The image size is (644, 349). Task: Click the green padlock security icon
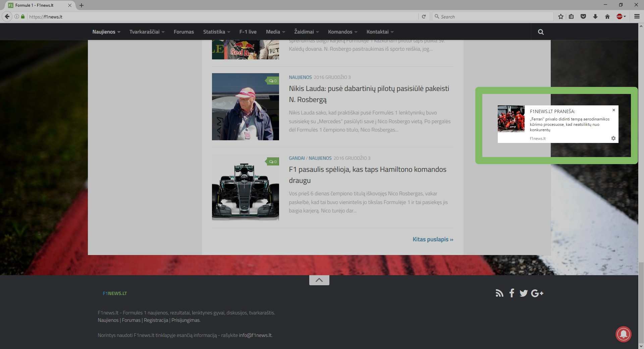(x=23, y=16)
